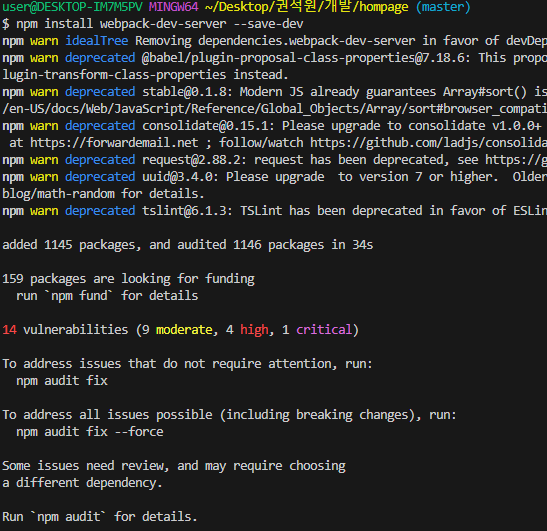Click 'Some issues need review' line

pos(174,466)
